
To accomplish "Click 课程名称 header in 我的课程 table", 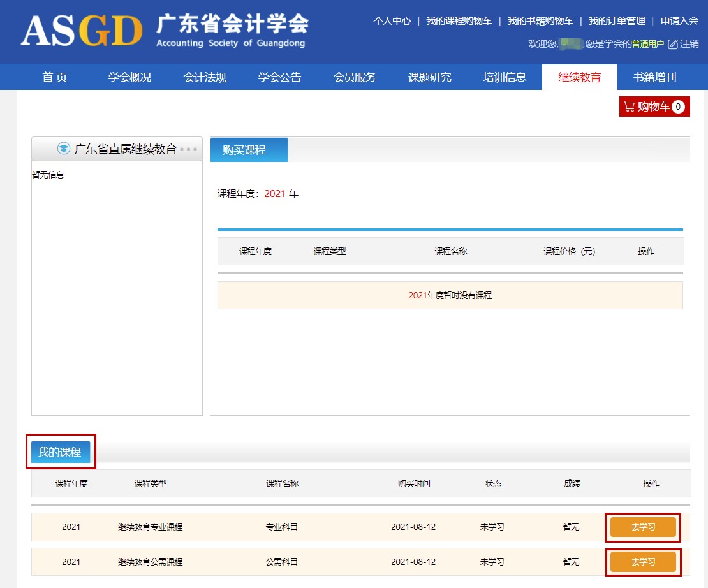I will (x=282, y=483).
